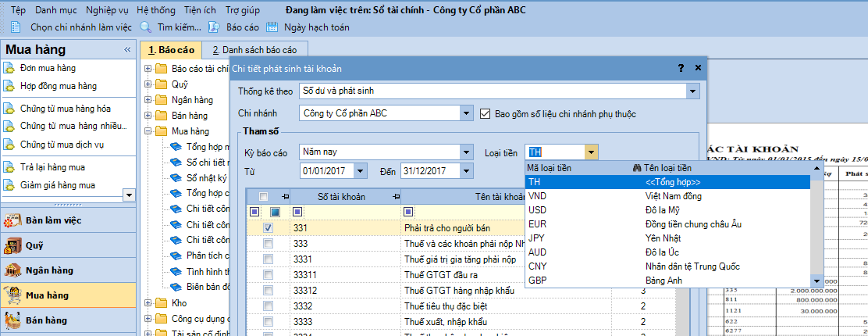Expand the Kho folder in report tree
This screenshot has height=336, width=868.
(x=148, y=302)
